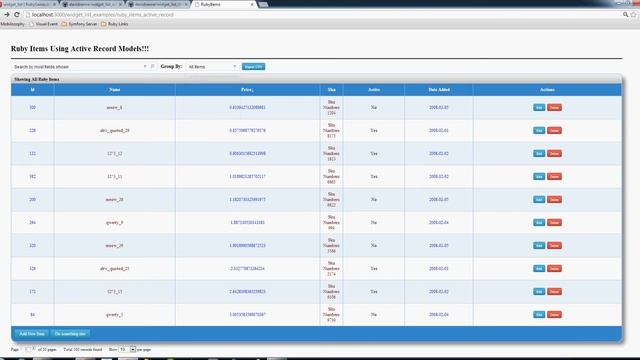Click the page number input box
The width and height of the screenshot is (640, 360).
(x=29, y=349)
